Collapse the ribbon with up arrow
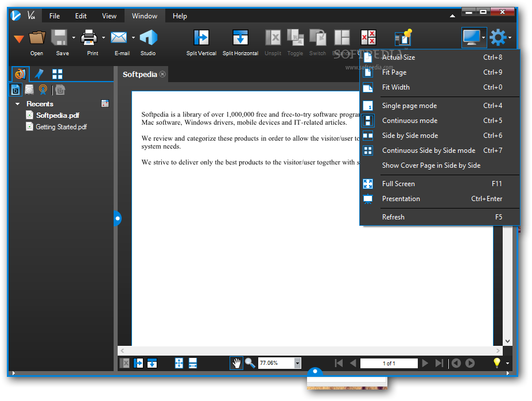532x401 pixels. tap(452, 16)
